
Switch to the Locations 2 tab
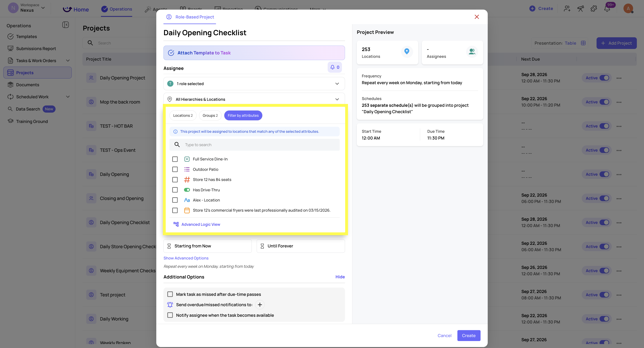coord(183,115)
